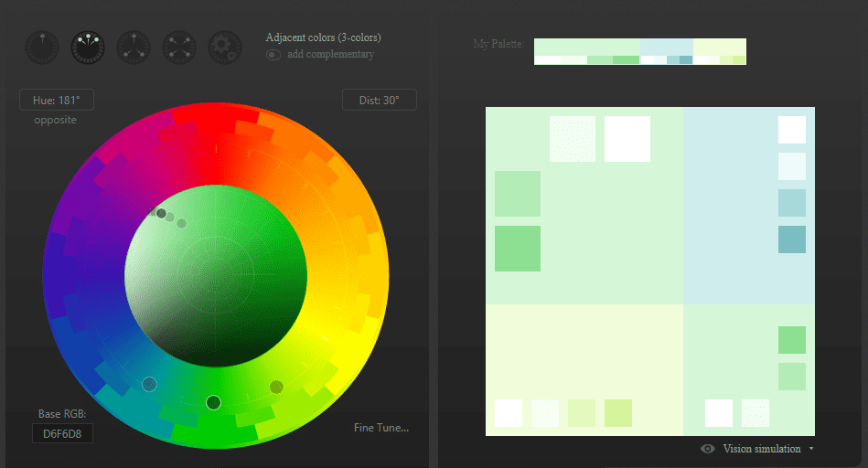Click the Dist: 30° button
This screenshot has height=468, width=868.
(379, 101)
